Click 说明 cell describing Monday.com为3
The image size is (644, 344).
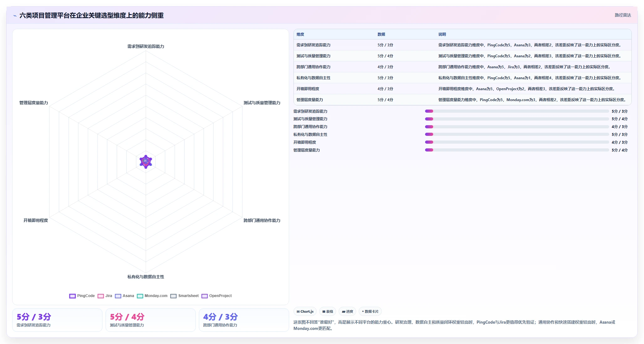pos(533,100)
